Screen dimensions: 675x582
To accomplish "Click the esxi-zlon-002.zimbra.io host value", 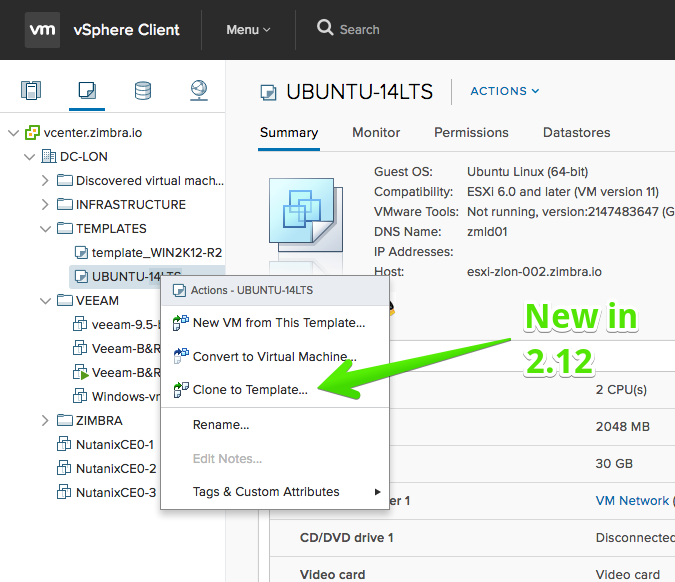I will pyautogui.click(x=534, y=272).
